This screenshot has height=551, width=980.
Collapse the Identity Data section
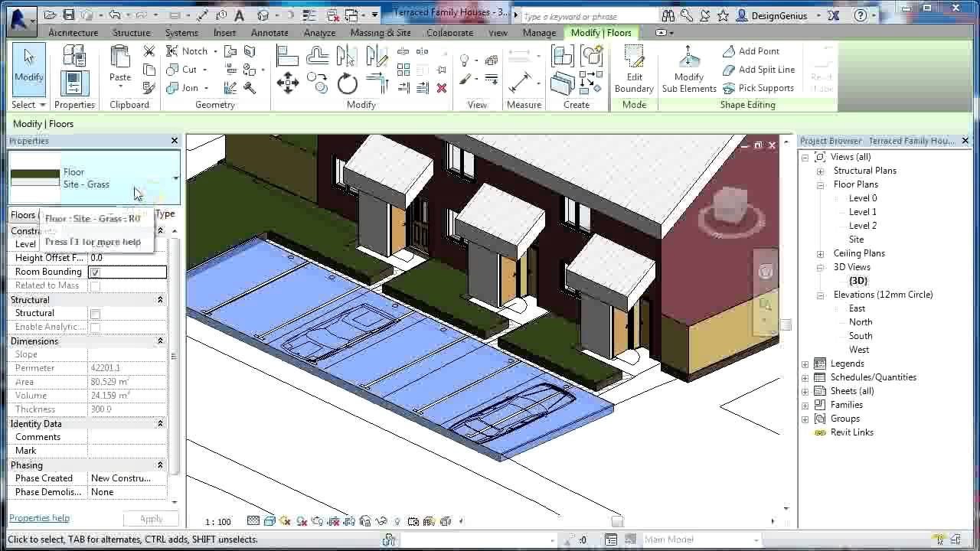pos(160,424)
